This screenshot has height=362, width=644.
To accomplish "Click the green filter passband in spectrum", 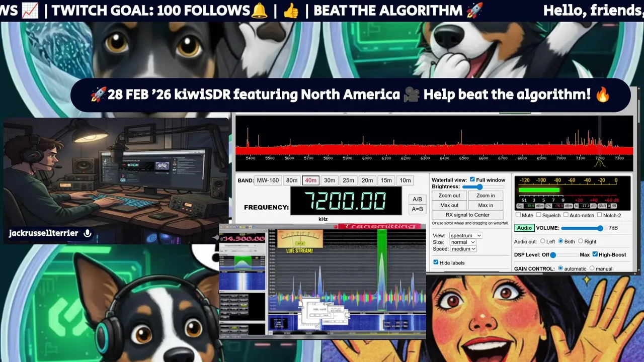I will (382, 269).
